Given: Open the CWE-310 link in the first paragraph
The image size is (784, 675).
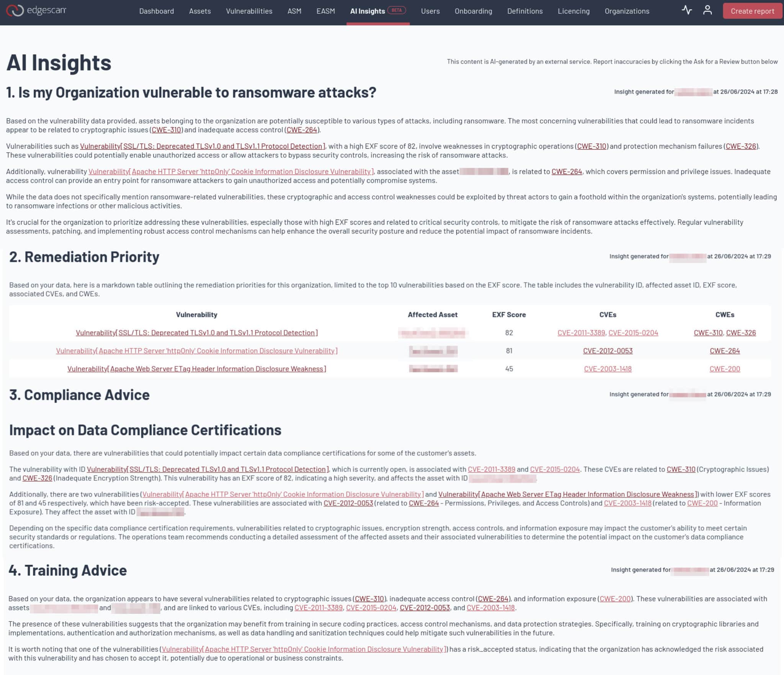Looking at the screenshot, I should 167,130.
